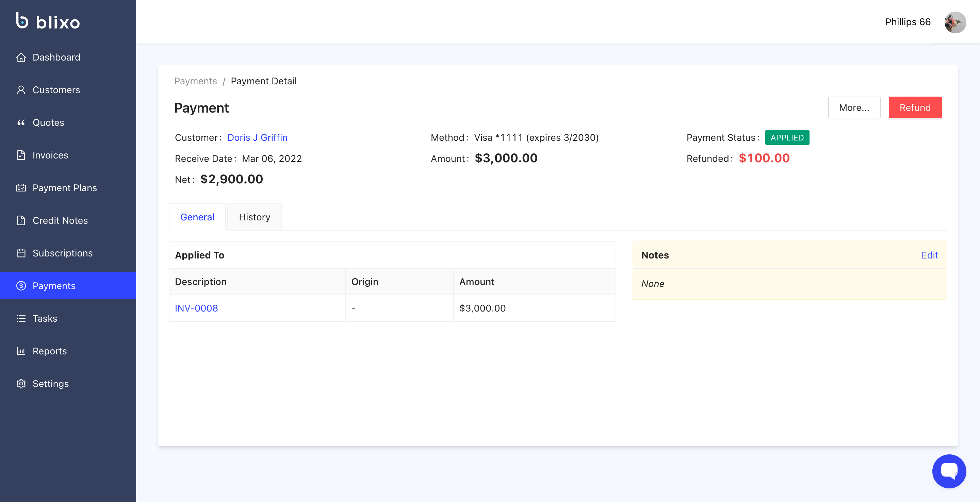Open invoice INV-0008 link
Image resolution: width=980 pixels, height=502 pixels.
(x=196, y=308)
